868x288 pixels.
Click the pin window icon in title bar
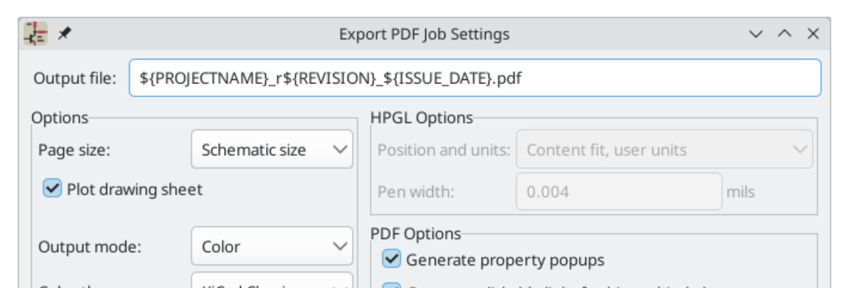64,33
